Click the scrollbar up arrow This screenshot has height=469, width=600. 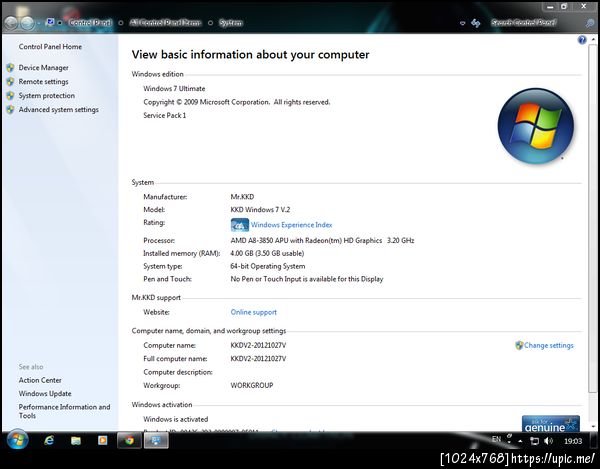[593, 39]
